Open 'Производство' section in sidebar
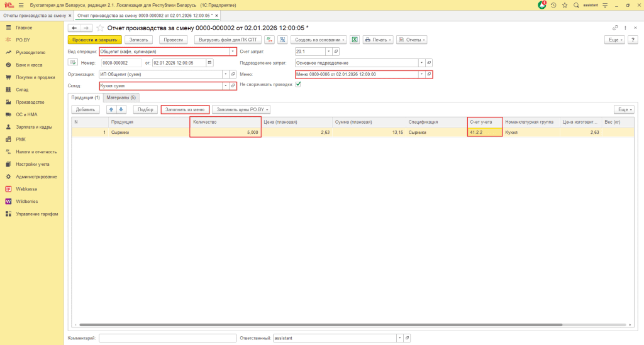The height and width of the screenshot is (345, 644). pos(30,102)
